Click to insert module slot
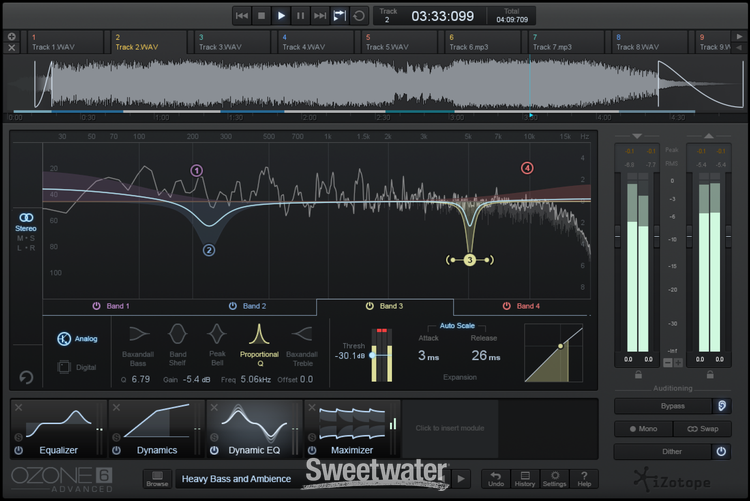The width and height of the screenshot is (750, 501). [450, 428]
